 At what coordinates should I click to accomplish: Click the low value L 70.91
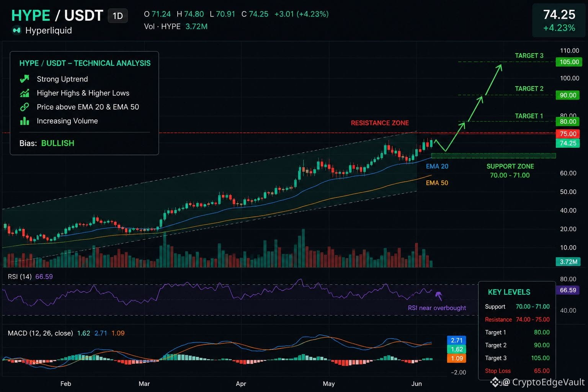coord(222,14)
